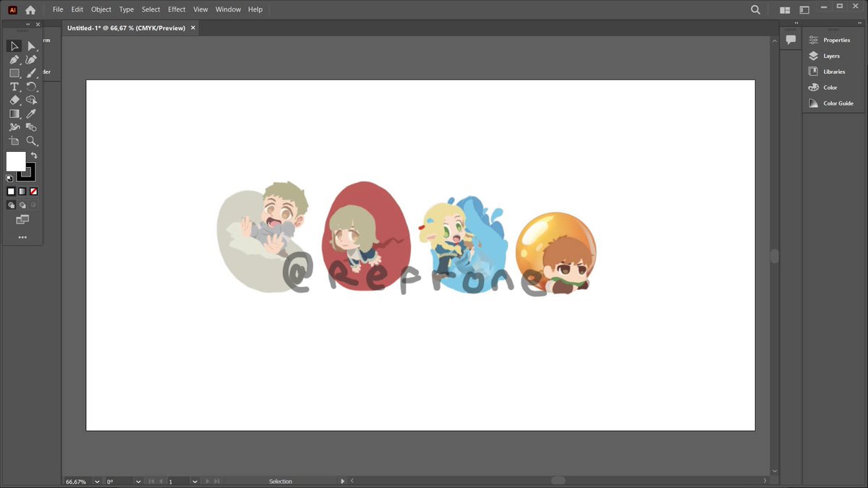Activate the Rotate tool
The width and height of the screenshot is (868, 488).
[32, 86]
